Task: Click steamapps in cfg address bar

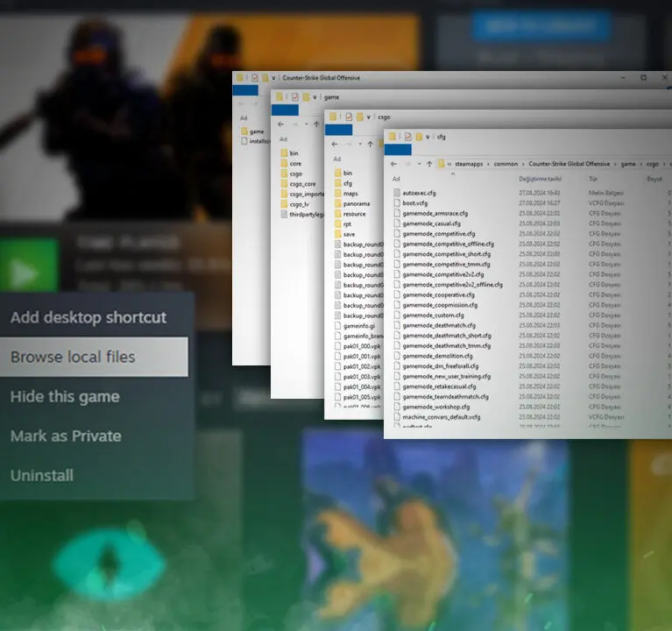Action: click(x=469, y=164)
